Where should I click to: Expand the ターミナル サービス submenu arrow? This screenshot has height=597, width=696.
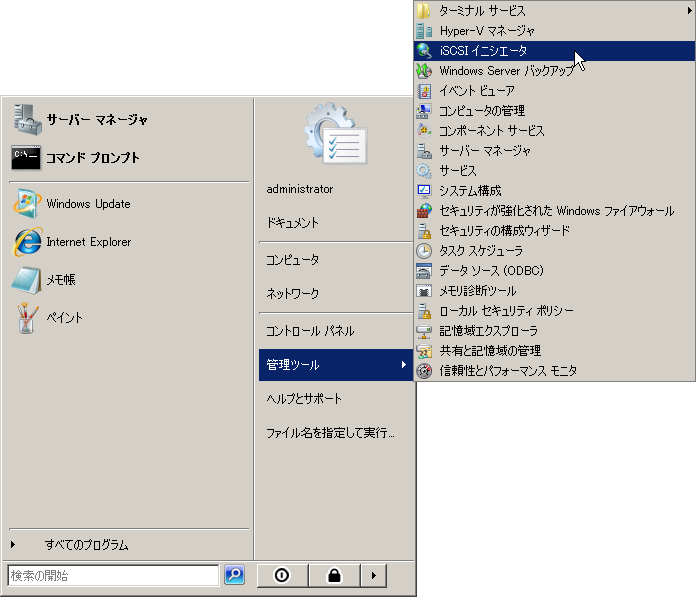point(689,11)
